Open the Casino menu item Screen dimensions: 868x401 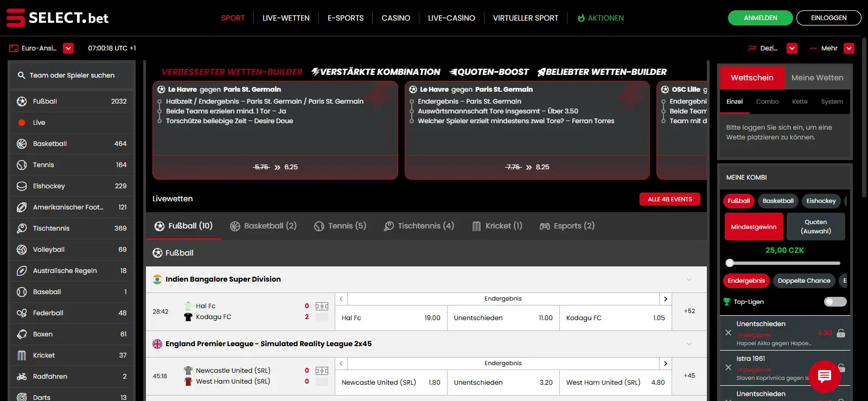point(396,18)
